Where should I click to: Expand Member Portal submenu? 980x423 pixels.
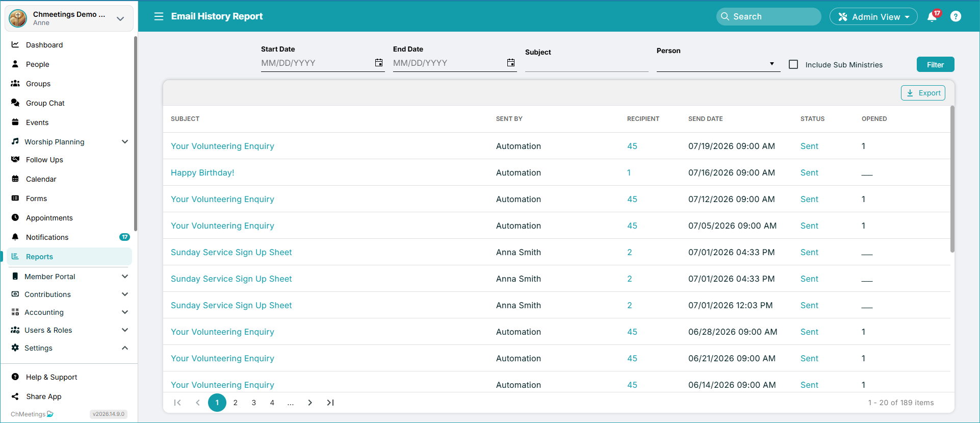click(x=125, y=277)
